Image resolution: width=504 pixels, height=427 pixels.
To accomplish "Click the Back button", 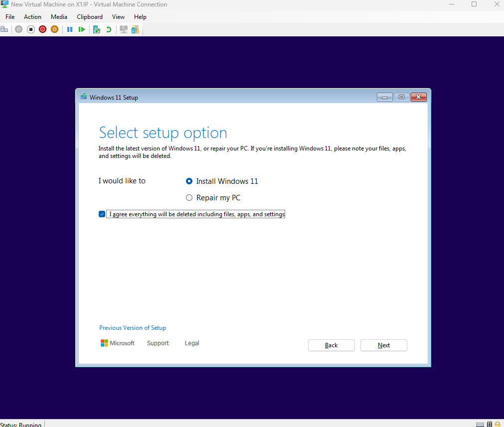I will pyautogui.click(x=331, y=345).
